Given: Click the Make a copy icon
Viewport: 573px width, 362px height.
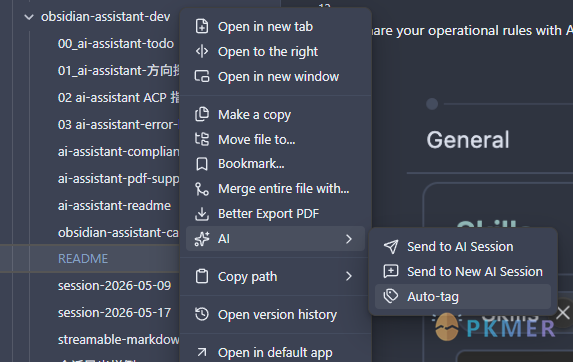Looking at the screenshot, I should click(x=202, y=115).
